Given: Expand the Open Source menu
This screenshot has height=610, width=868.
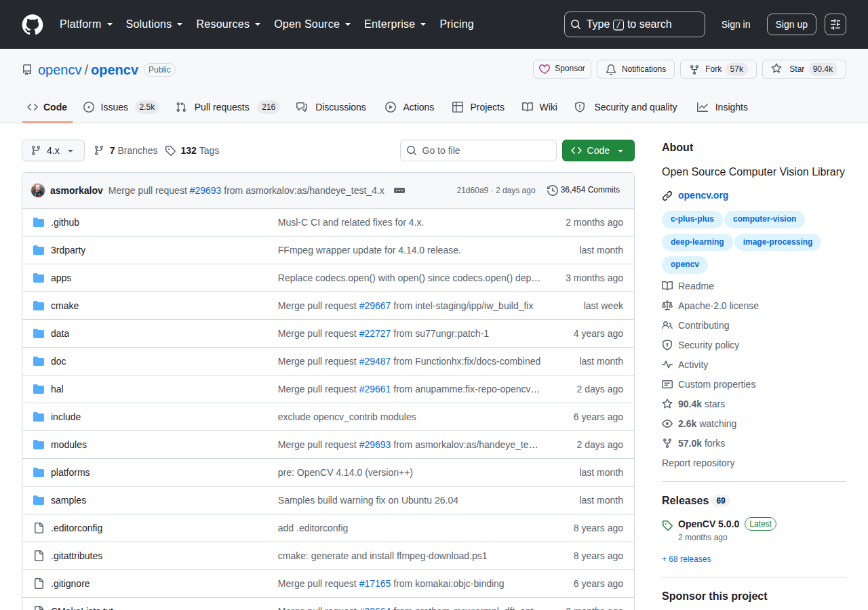Looking at the screenshot, I should click(313, 24).
